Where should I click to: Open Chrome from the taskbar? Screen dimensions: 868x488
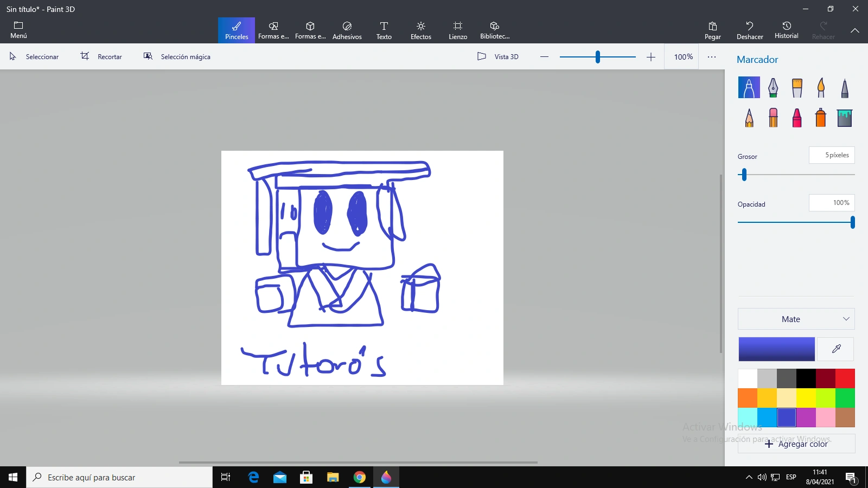click(x=360, y=477)
